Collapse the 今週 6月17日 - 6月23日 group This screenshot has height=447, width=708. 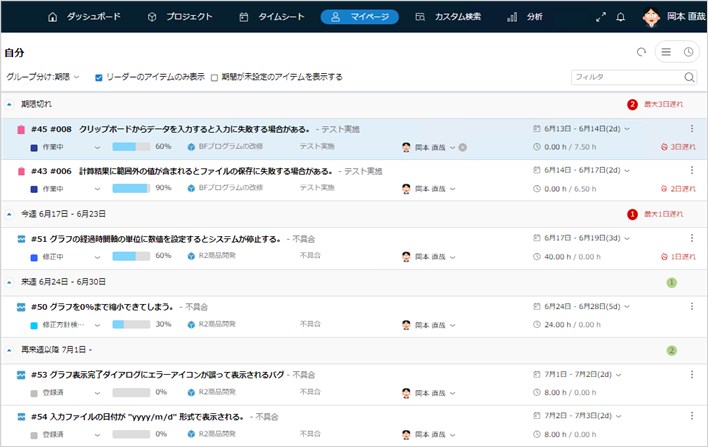[x=9, y=214]
